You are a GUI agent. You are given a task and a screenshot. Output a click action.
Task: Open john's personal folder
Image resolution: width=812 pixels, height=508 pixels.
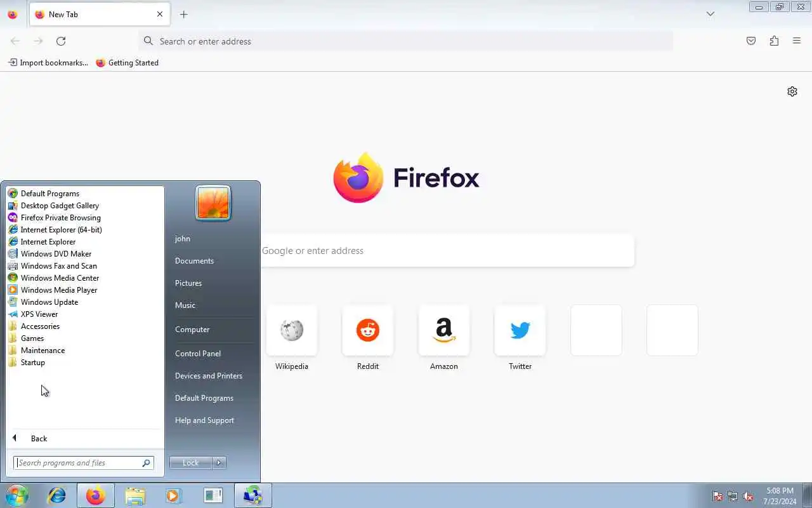(183, 239)
